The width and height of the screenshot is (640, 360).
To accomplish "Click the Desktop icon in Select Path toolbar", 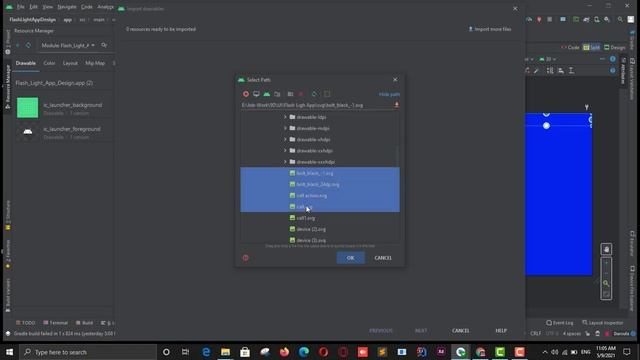I will (256, 94).
